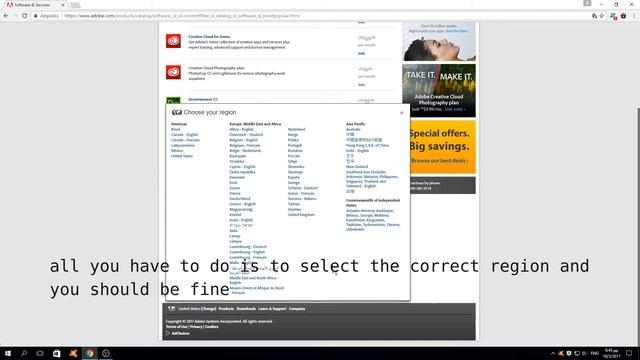Show hidden system tray icons
The width and height of the screenshot is (640, 360).
tap(553, 353)
